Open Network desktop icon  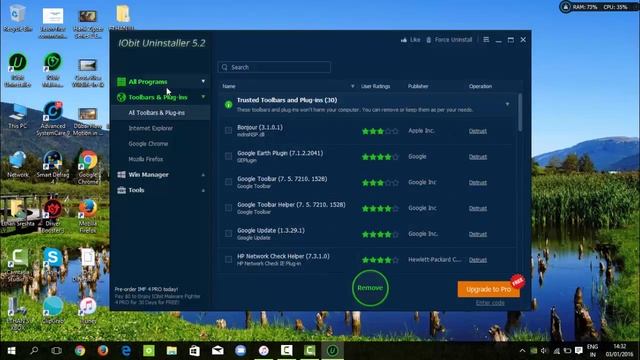17,164
